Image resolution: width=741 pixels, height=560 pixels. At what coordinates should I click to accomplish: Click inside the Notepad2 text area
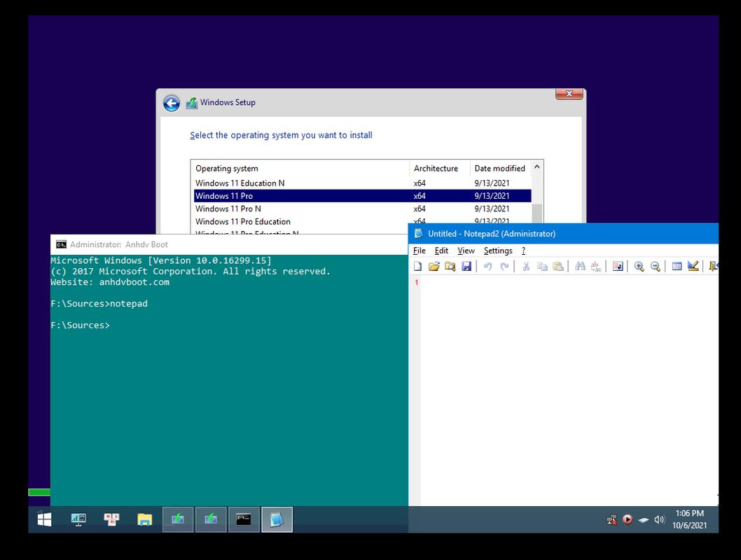click(569, 391)
